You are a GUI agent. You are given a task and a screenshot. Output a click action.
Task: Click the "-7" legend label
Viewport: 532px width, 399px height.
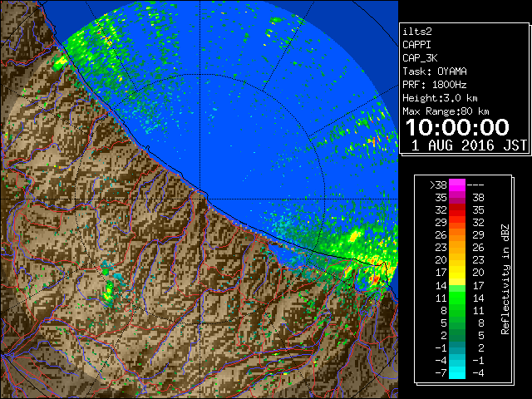(441, 373)
